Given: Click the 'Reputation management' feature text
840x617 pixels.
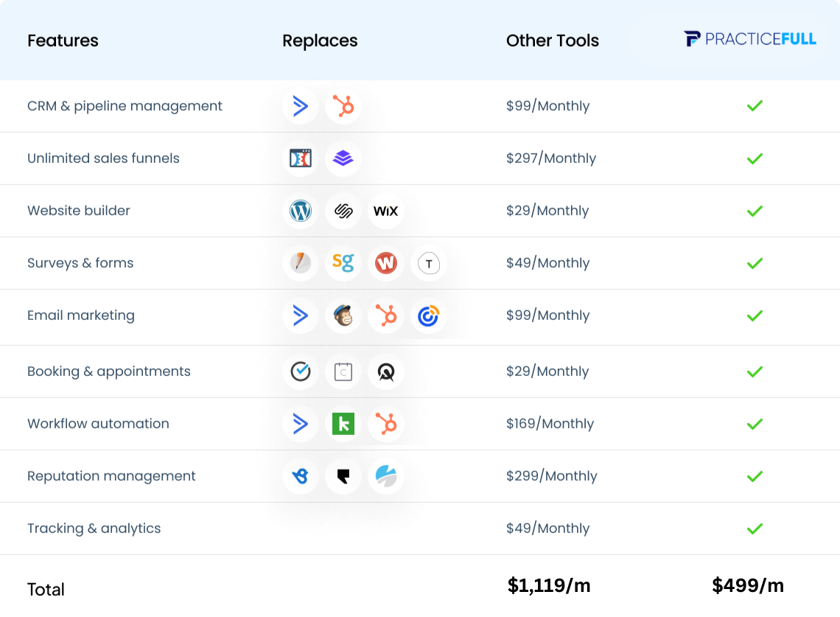Looking at the screenshot, I should pyautogui.click(x=111, y=476).
